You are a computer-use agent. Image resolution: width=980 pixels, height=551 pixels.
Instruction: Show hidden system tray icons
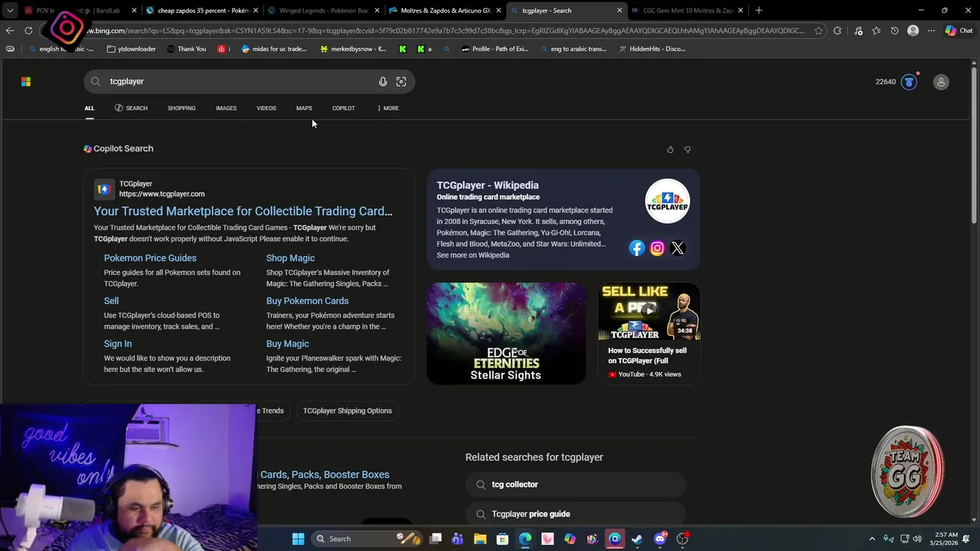pos(872,539)
